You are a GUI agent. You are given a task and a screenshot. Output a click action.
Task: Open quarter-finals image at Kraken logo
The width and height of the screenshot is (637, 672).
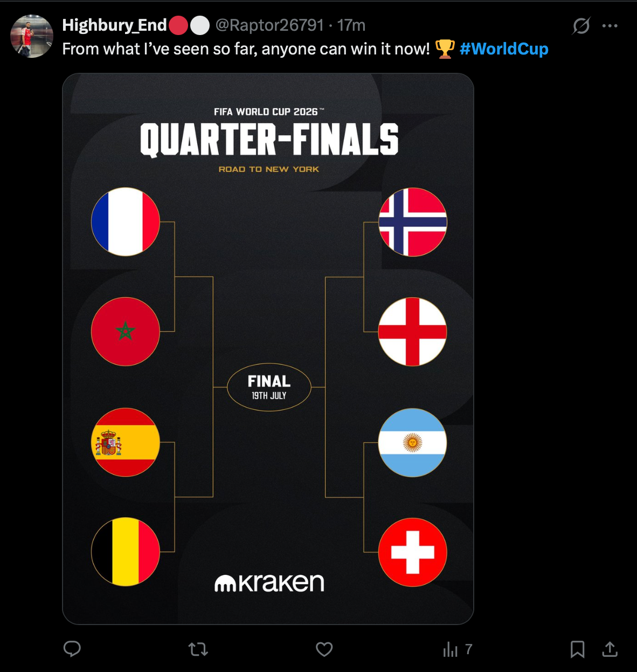click(x=269, y=582)
